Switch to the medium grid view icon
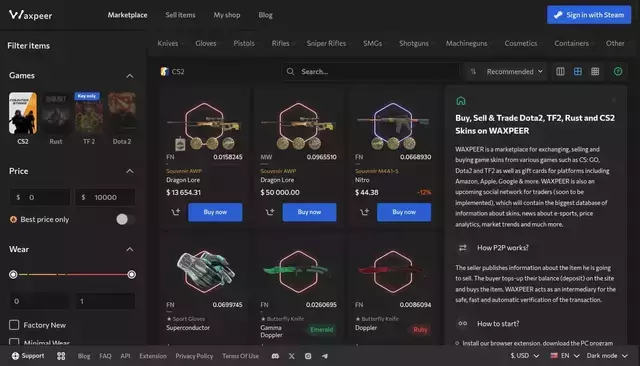The width and height of the screenshot is (640, 366). [578, 72]
